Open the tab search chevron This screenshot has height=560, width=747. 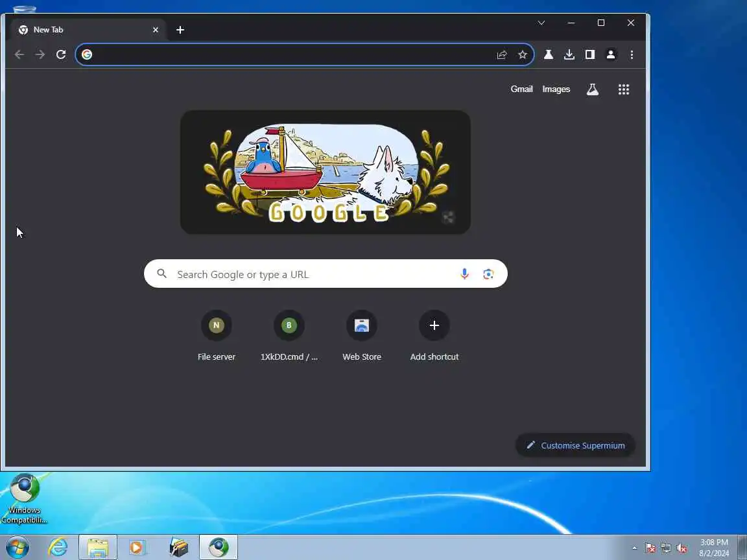(541, 23)
